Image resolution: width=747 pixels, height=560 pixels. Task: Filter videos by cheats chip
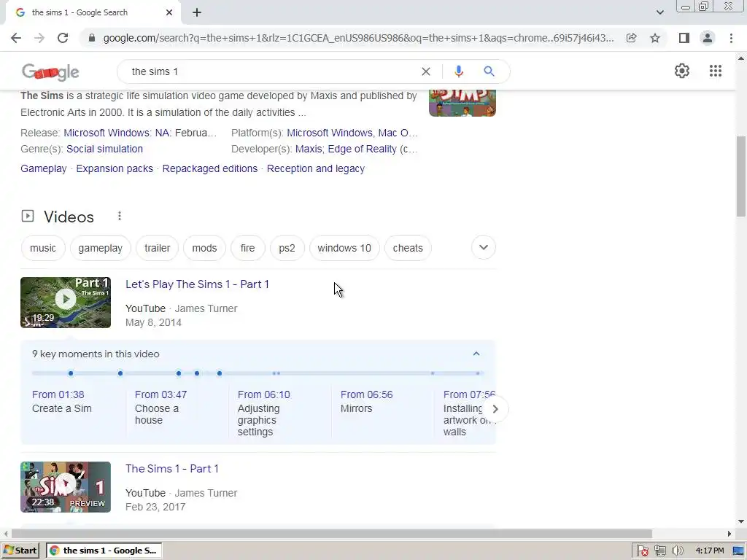click(x=408, y=248)
